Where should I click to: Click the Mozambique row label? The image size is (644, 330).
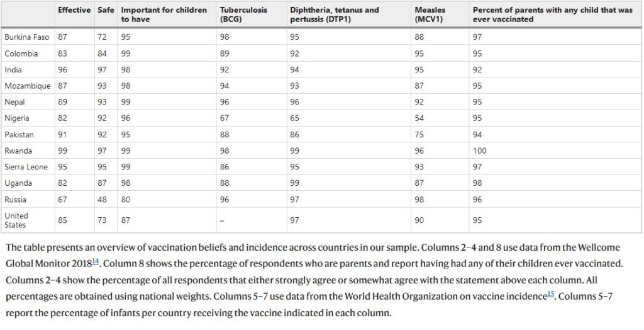[27, 86]
